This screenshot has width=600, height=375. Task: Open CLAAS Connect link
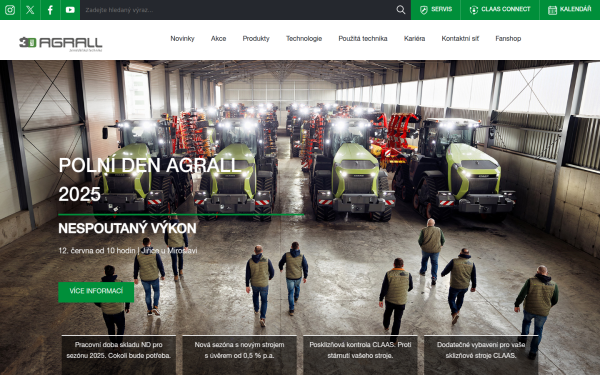[500, 10]
